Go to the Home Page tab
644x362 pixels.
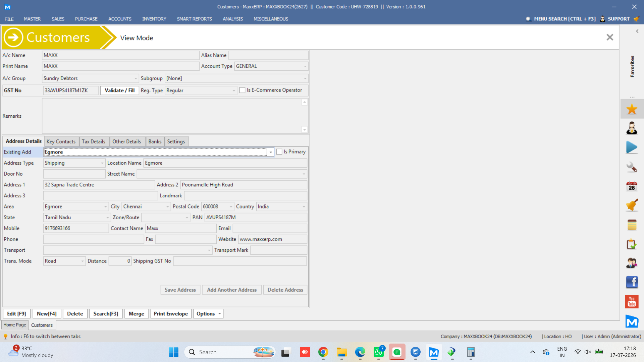[x=15, y=325]
